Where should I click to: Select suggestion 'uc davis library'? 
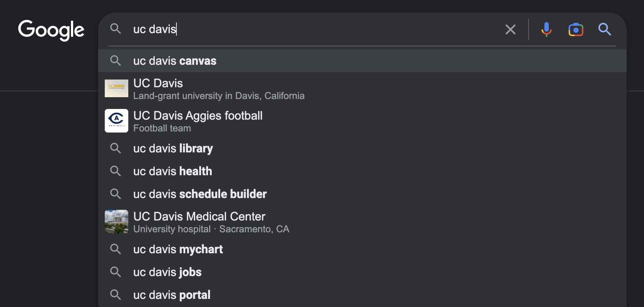pos(362,148)
